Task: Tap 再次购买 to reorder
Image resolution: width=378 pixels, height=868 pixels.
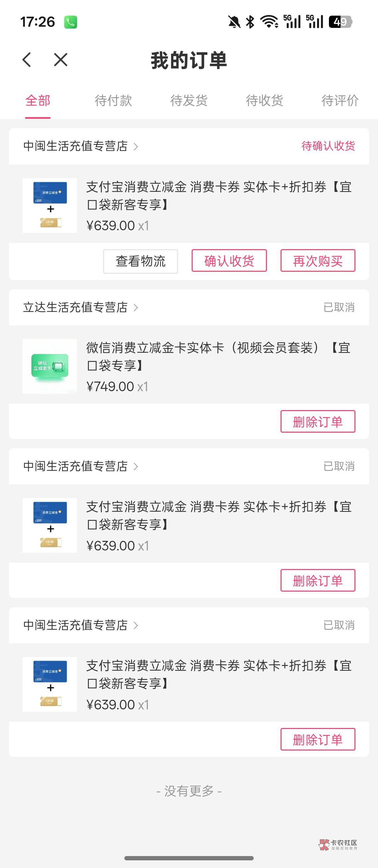Action: (318, 260)
